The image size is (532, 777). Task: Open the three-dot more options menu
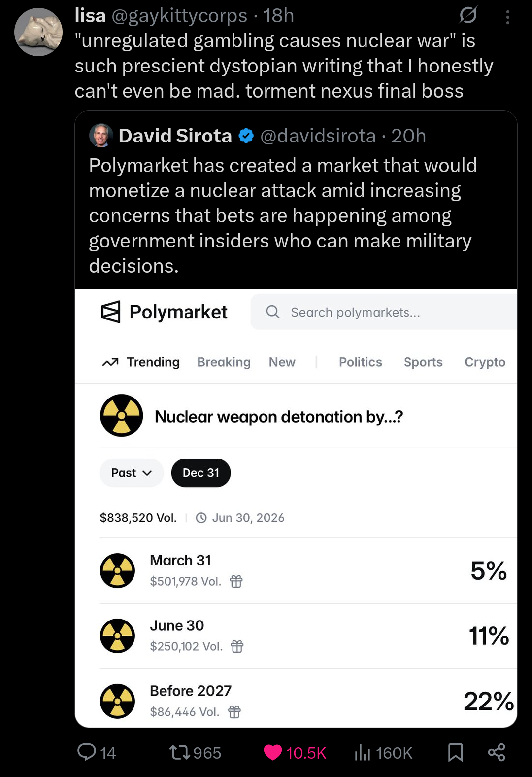click(x=507, y=18)
